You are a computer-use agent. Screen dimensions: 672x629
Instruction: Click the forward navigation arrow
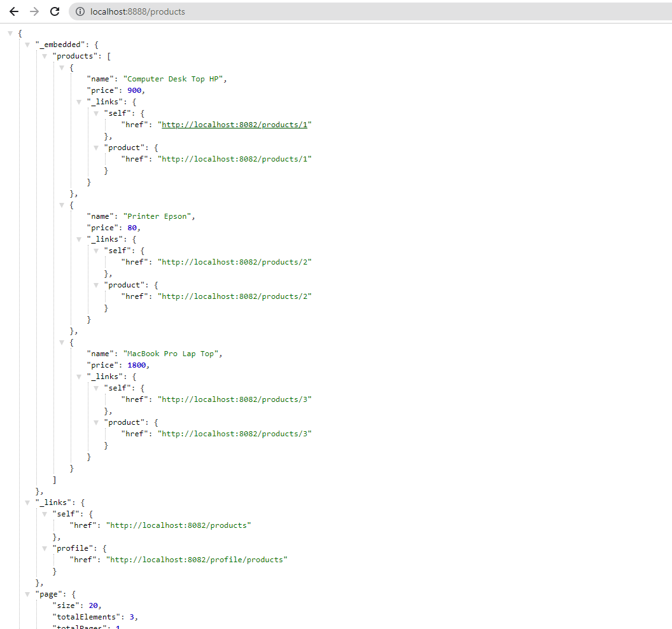[x=34, y=11]
